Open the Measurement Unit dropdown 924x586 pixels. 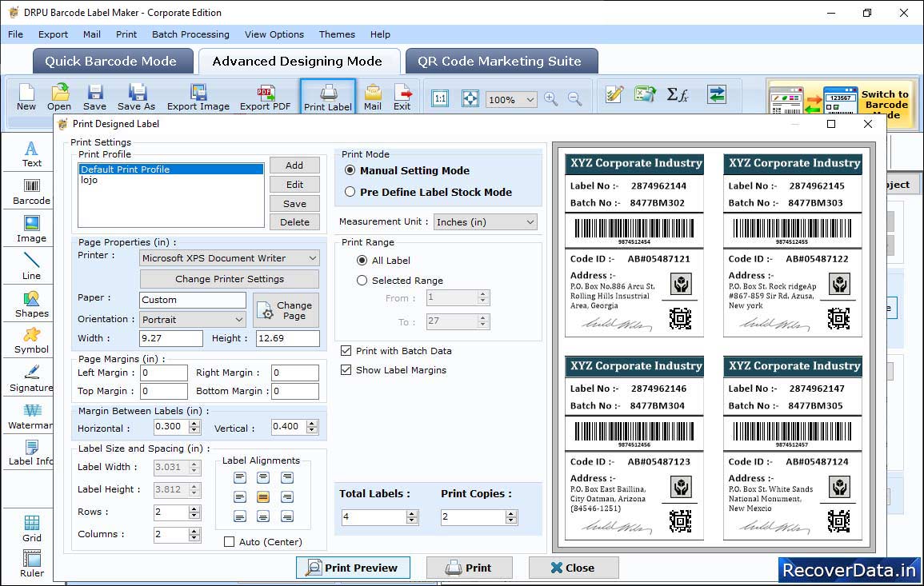486,222
